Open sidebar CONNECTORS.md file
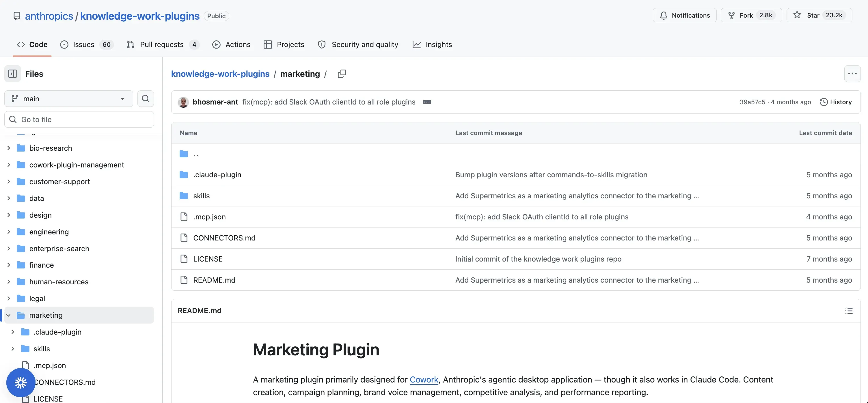 (x=65, y=382)
